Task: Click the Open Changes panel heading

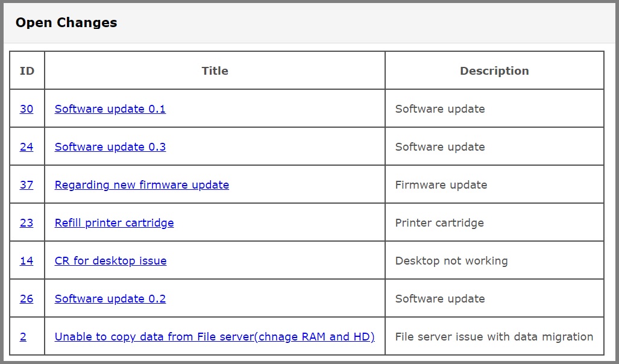Action: tap(66, 22)
